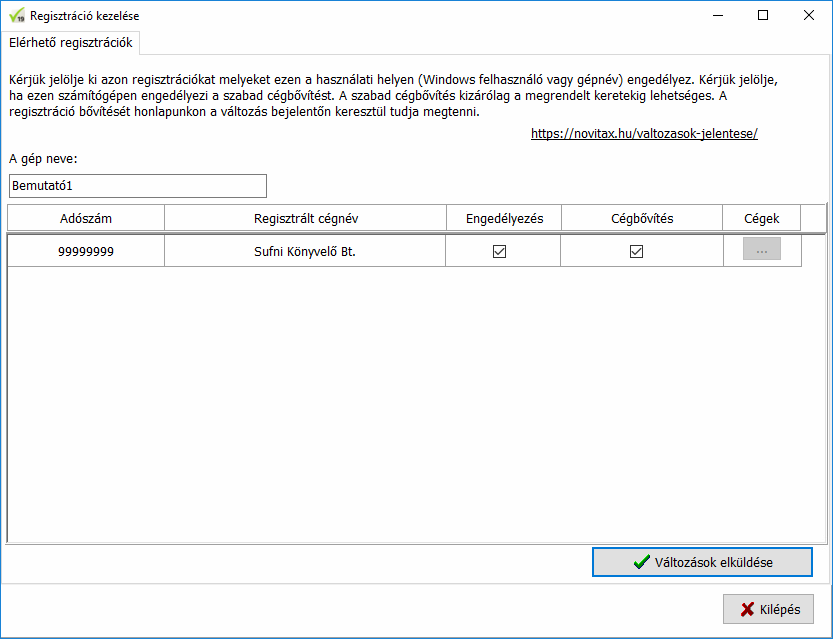Minimize the Regisztráció kezelése window
This screenshot has width=833, height=639.
(718, 15)
